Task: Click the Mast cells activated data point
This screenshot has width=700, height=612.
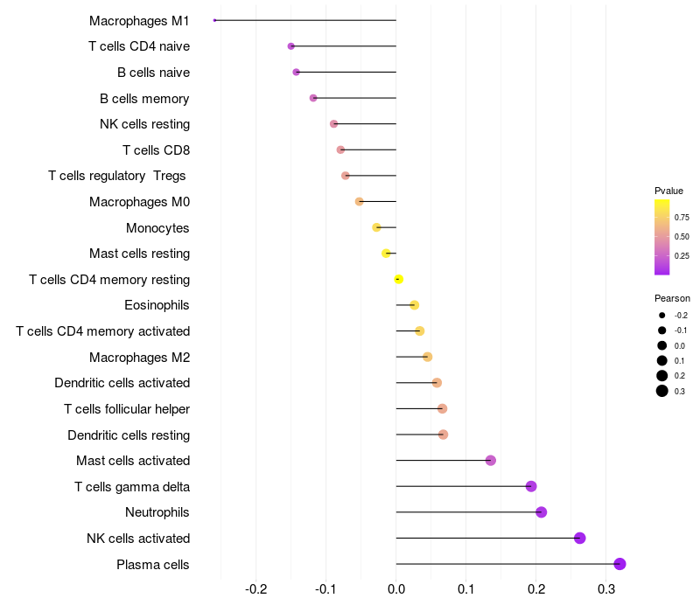Action: 490,461
